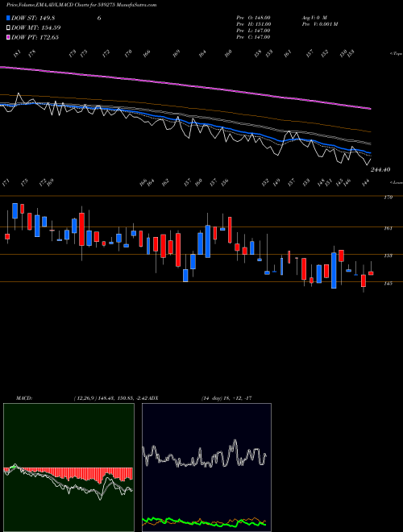Select the 'DOW PT: 172.65' legend text
This screenshot has width=403, height=532.
pos(35,37)
